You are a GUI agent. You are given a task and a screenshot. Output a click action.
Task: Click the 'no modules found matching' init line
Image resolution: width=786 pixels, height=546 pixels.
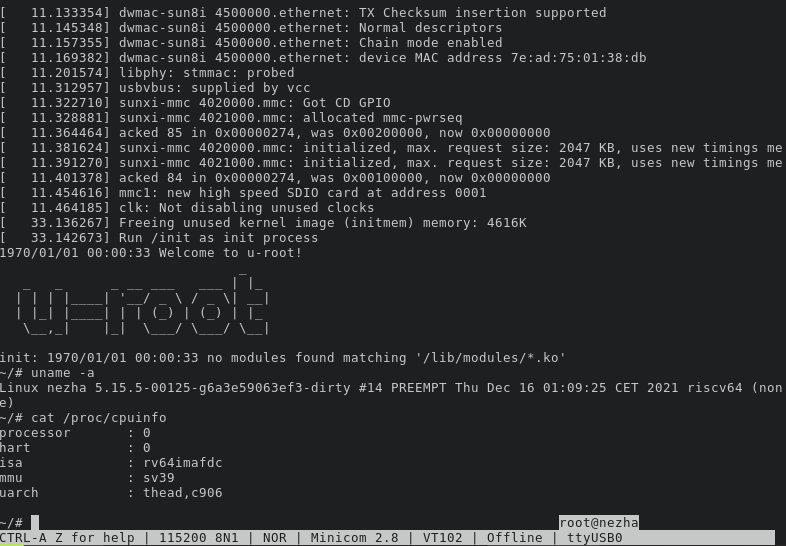tap(283, 358)
